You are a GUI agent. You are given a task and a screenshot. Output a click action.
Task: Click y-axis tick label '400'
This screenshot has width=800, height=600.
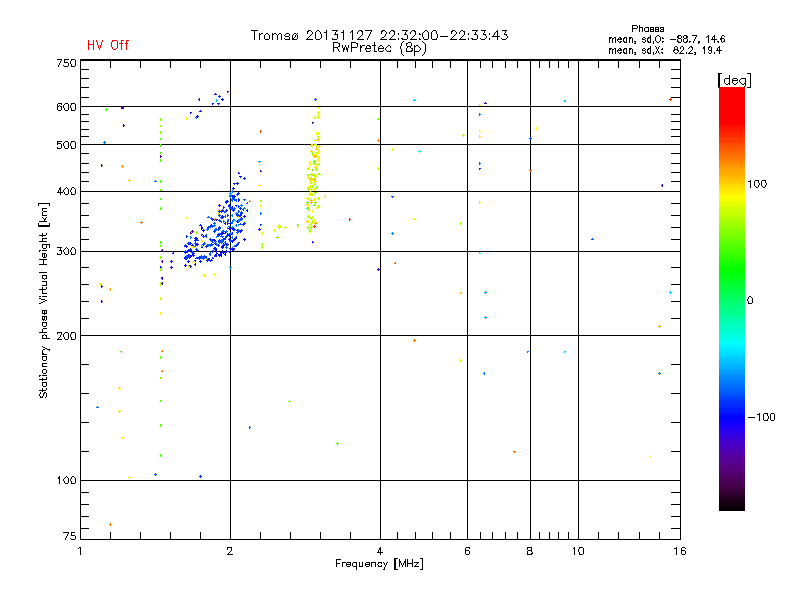point(66,191)
